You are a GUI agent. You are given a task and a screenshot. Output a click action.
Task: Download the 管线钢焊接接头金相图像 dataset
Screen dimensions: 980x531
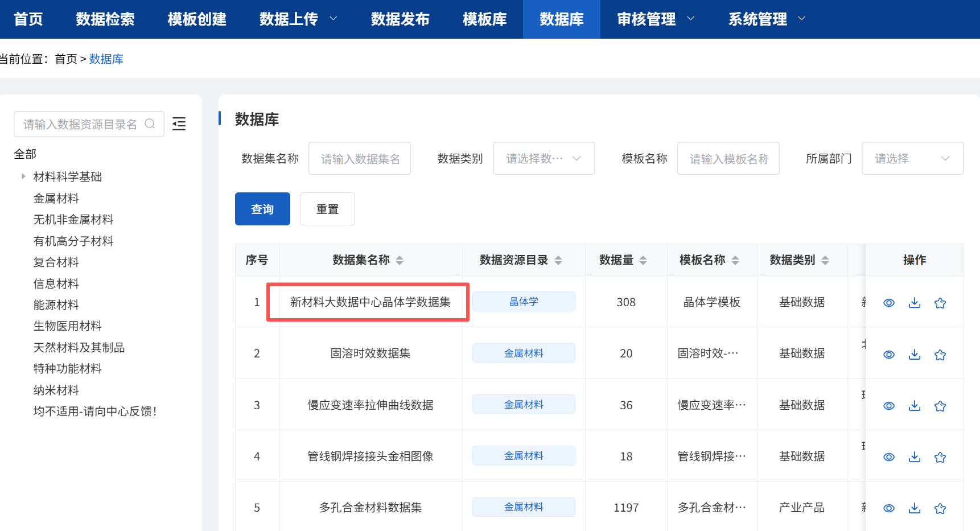click(x=915, y=456)
